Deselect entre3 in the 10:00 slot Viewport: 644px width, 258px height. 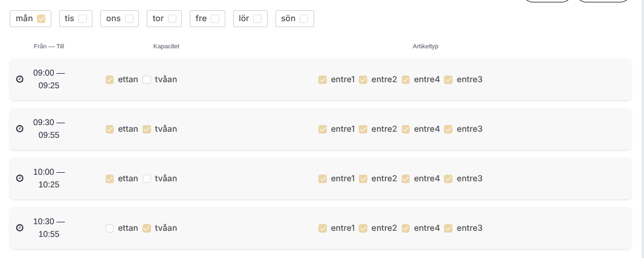(448, 178)
